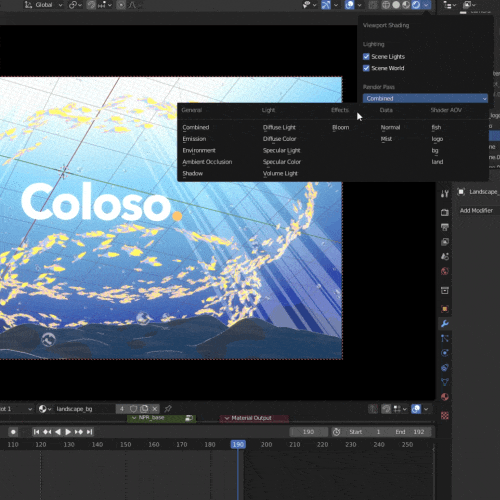Play the animation forward
Viewport: 500px width, 500px height.
coord(68,432)
